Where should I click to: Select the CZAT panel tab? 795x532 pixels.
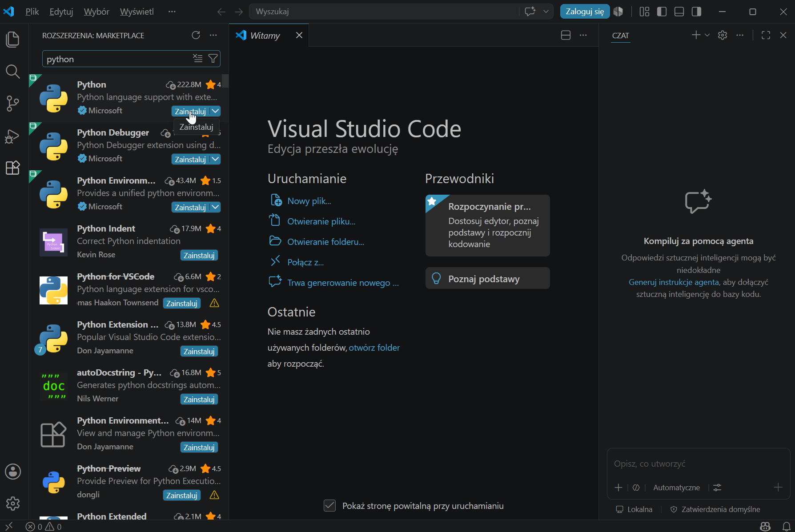[x=620, y=36]
